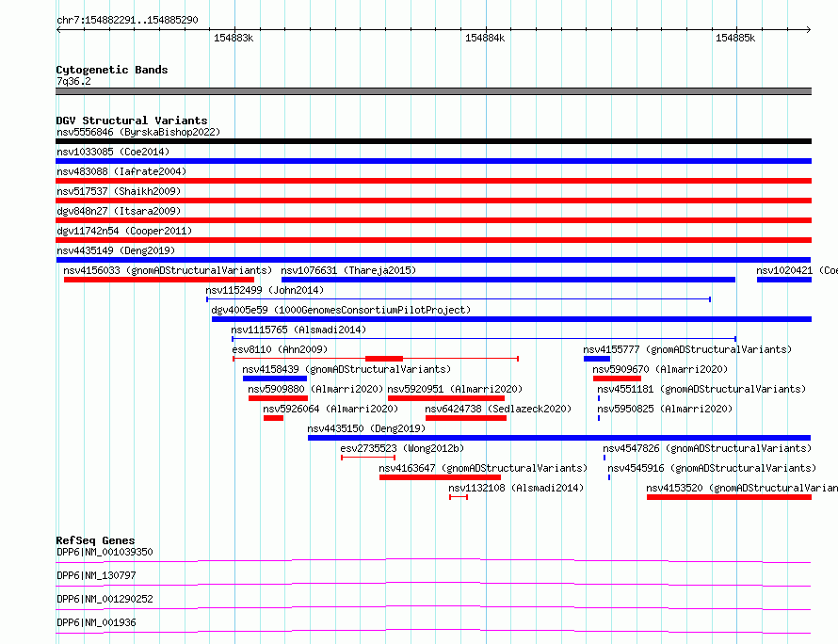Click the RefSeq Genes track title
Screen dimensions: 838x644
tap(95, 540)
